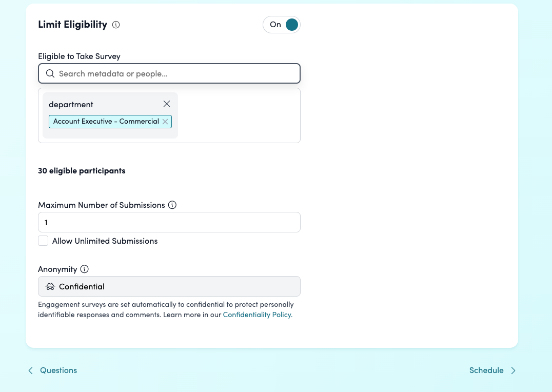The image size is (552, 392).
Task: Click the Maximum Number of Submissions info icon
Action: tap(172, 205)
